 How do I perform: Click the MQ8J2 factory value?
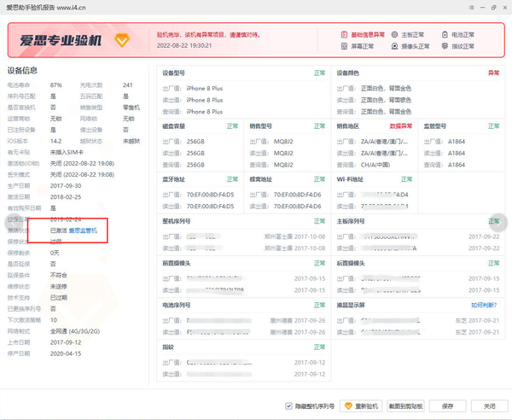pos(283,142)
